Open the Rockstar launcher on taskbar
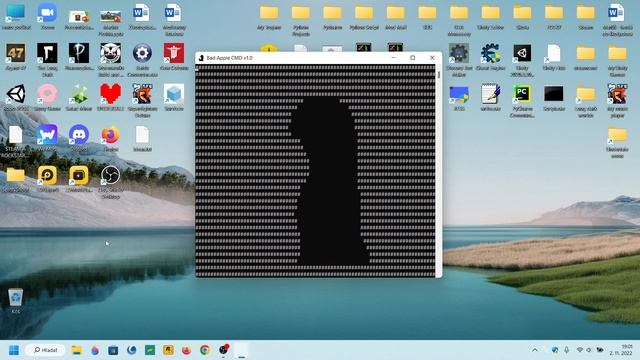This screenshot has width=640, height=360. pyautogui.click(x=168, y=350)
